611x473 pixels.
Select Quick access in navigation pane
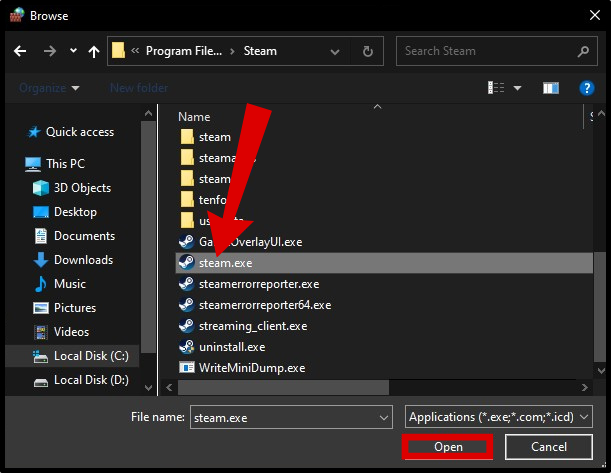click(79, 132)
